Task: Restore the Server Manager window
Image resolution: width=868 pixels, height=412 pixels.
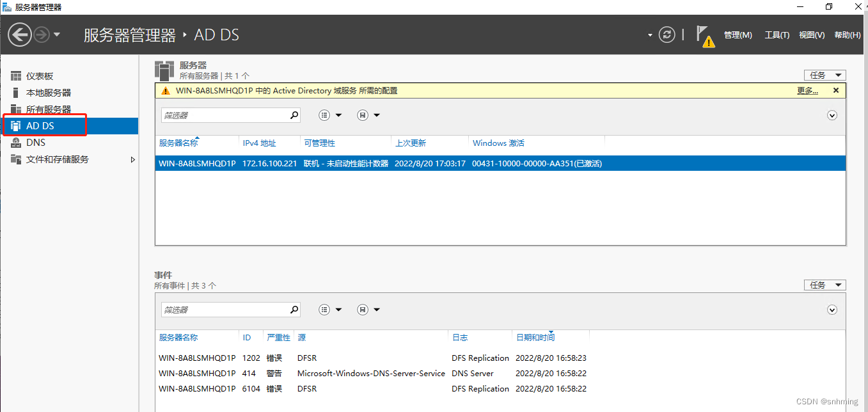Action: point(829,6)
